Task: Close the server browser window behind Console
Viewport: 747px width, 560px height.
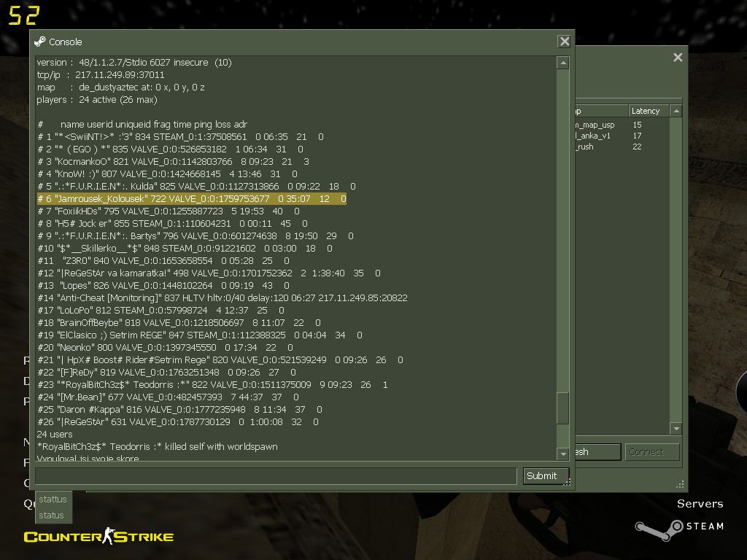Action: tap(678, 57)
